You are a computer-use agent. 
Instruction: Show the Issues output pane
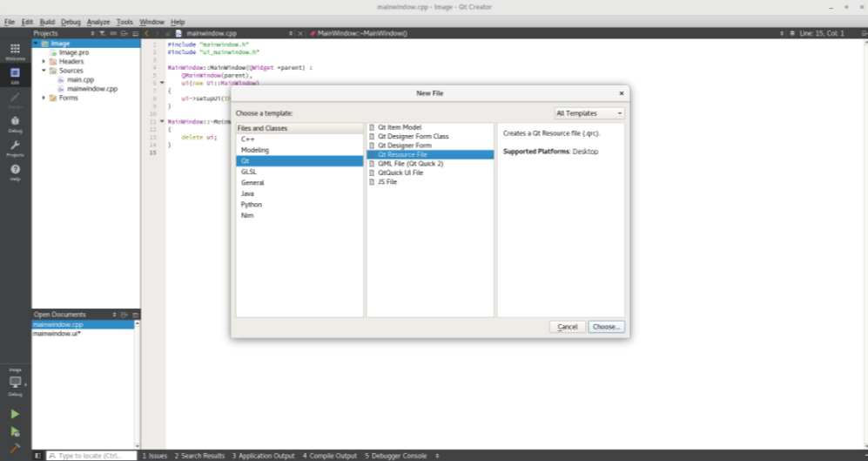click(154, 456)
